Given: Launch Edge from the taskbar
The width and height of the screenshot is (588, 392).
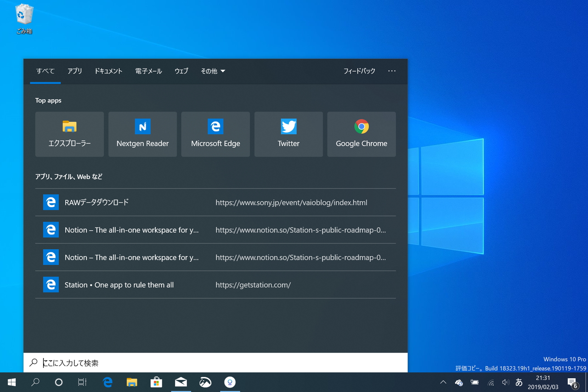Looking at the screenshot, I should point(108,382).
